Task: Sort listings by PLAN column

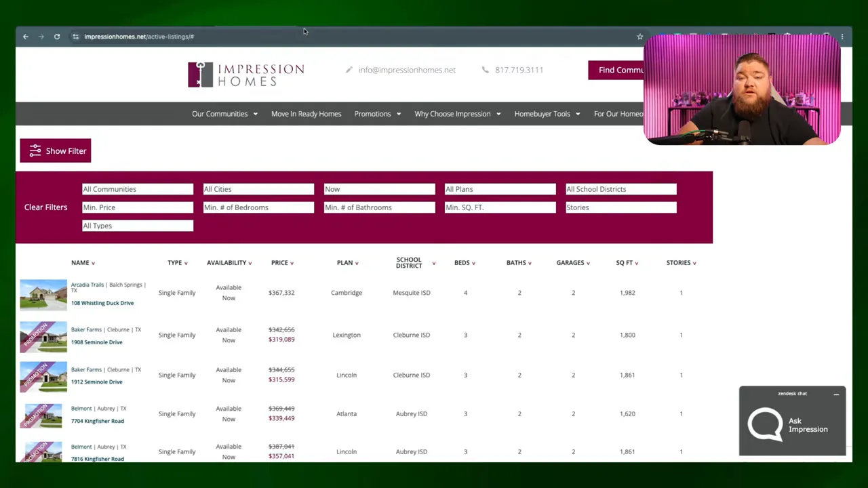Action: click(347, 263)
